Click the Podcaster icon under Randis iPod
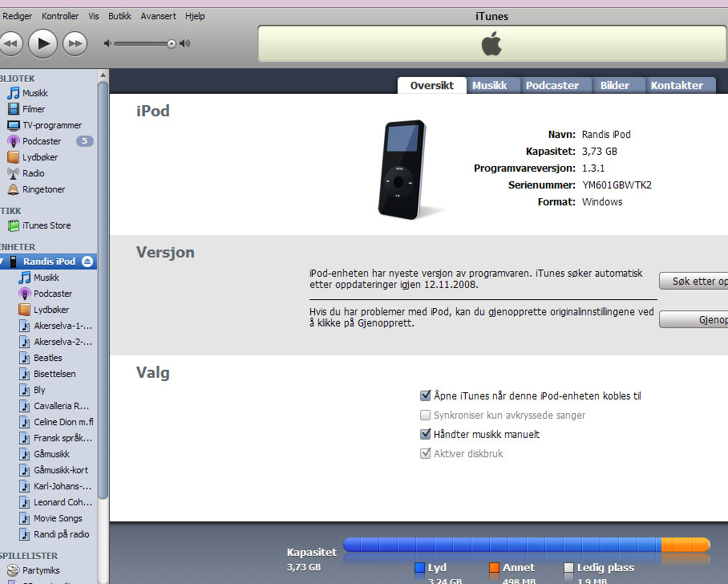Image resolution: width=728 pixels, height=584 pixels. 25,294
